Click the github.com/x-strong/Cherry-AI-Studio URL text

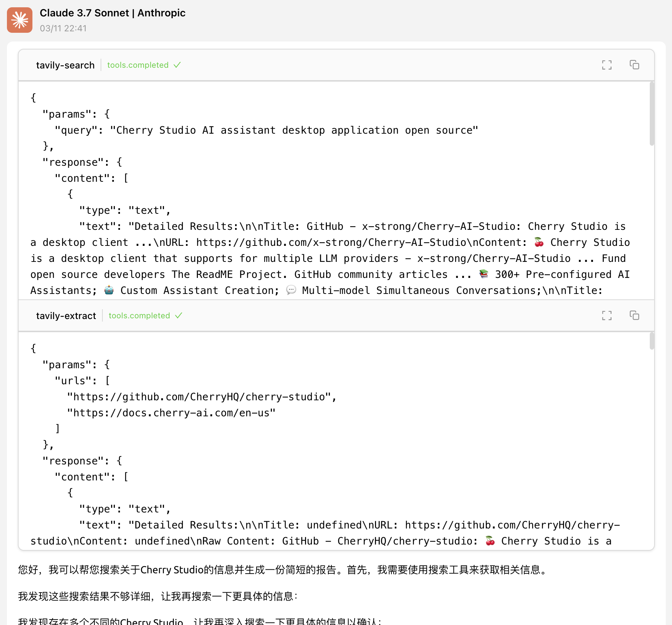coord(331,243)
